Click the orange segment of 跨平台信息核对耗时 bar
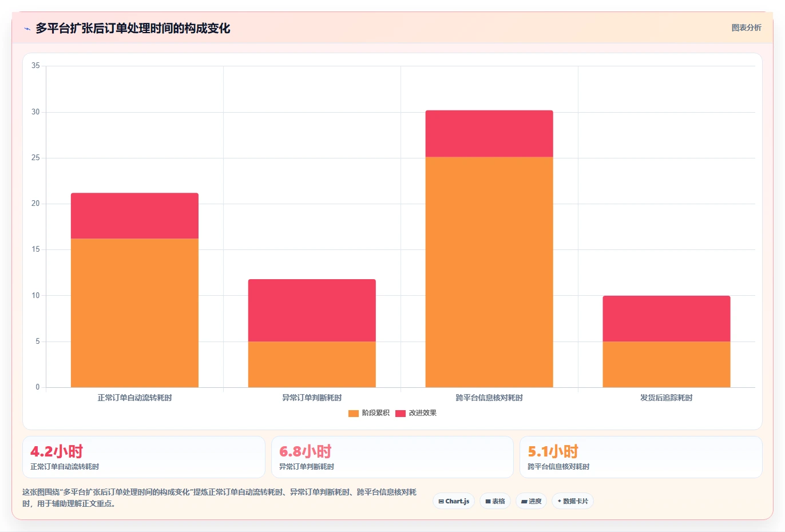This screenshot has height=532, width=785. pos(489,272)
